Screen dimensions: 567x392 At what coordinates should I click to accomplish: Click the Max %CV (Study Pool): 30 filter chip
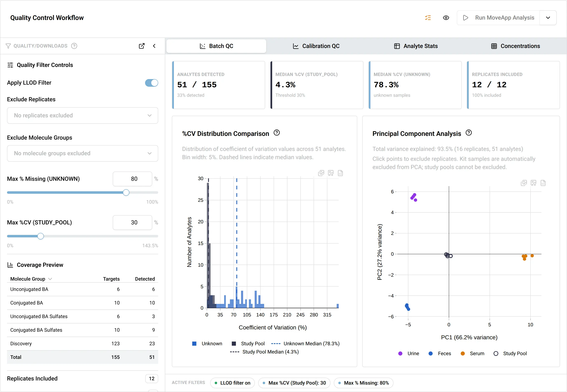point(294,383)
